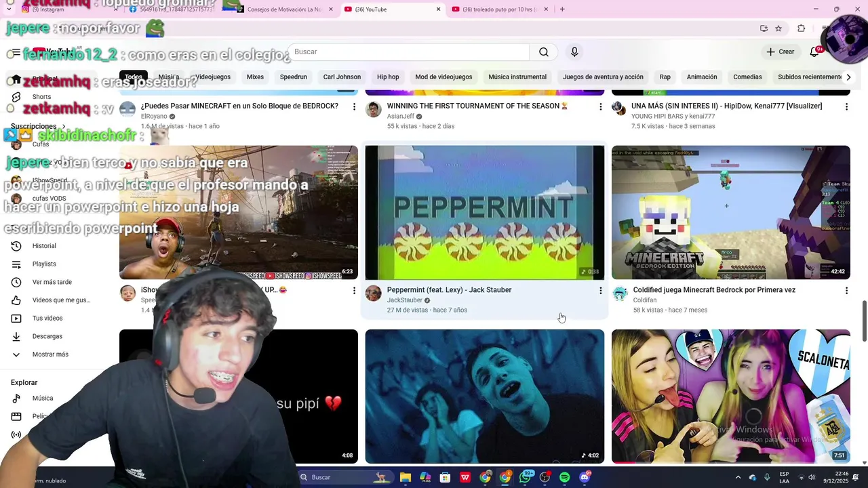This screenshot has width=868, height=488.
Task: Click the page scrollbar thumb
Action: click(x=864, y=321)
